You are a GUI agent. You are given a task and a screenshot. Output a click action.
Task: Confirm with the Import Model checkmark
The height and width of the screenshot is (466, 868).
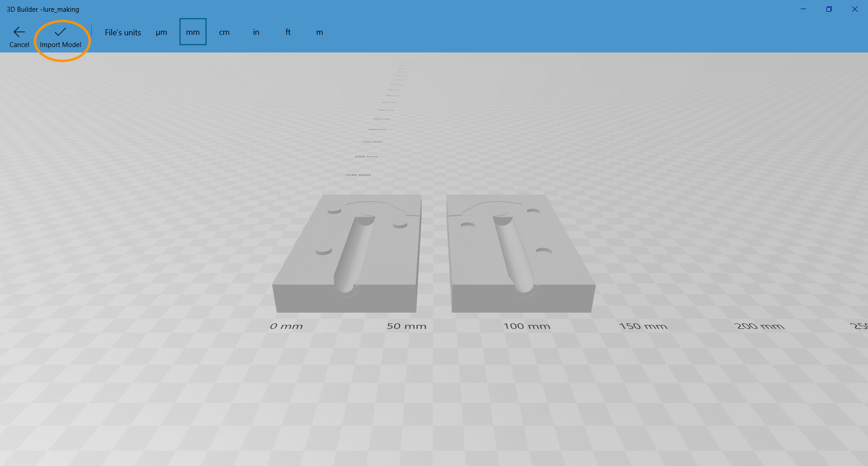[x=60, y=32]
